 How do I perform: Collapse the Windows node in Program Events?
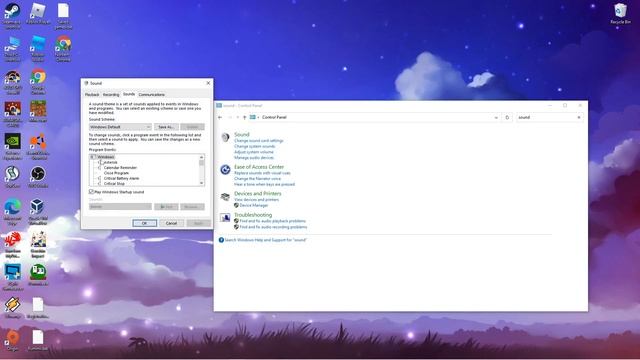(x=92, y=157)
